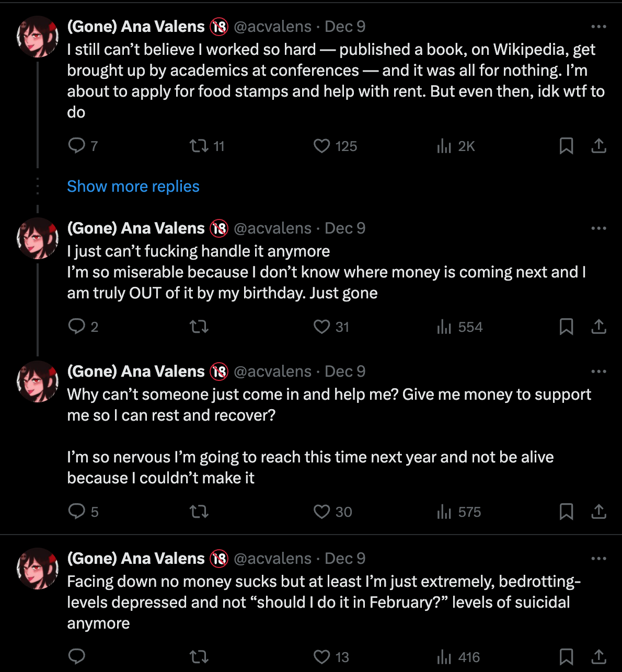View analytics for the 416 views tweet
The width and height of the screenshot is (622, 672).
coord(444,657)
